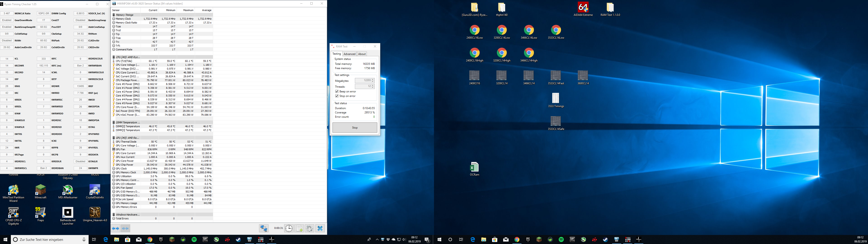
Task: Click the Megabytes spinner up arrow
Action: pos(373,80)
